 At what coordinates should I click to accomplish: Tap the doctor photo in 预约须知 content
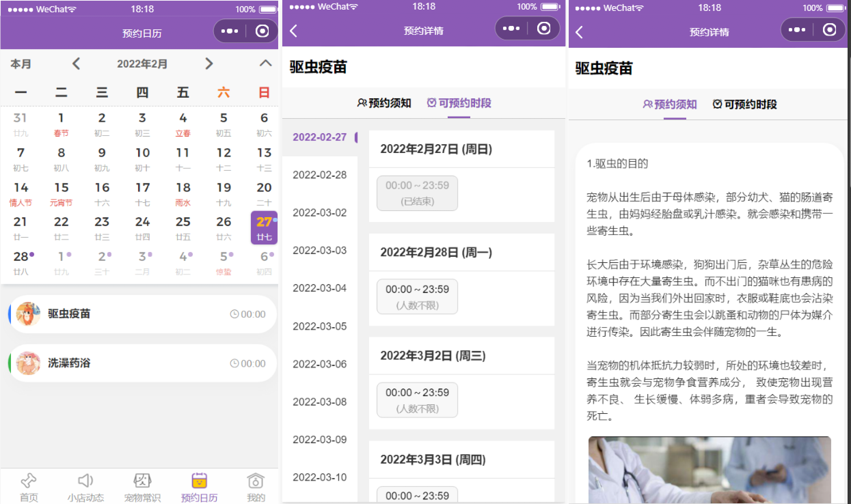pyautogui.click(x=710, y=470)
